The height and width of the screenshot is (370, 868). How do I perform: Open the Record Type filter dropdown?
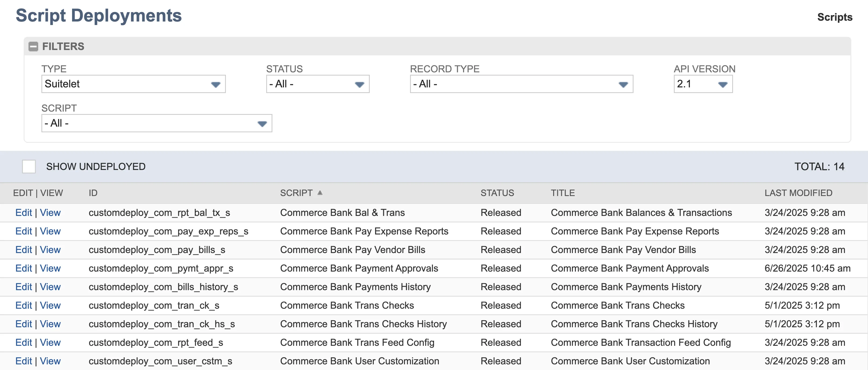pyautogui.click(x=521, y=84)
